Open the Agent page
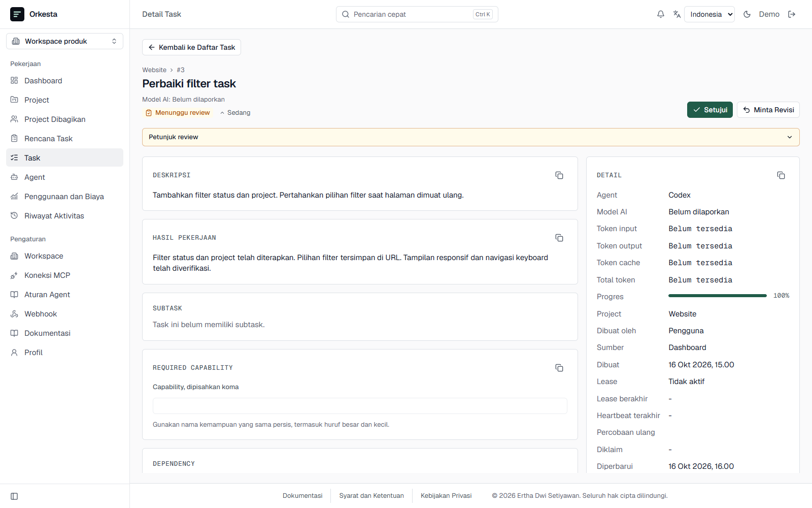 (64, 177)
